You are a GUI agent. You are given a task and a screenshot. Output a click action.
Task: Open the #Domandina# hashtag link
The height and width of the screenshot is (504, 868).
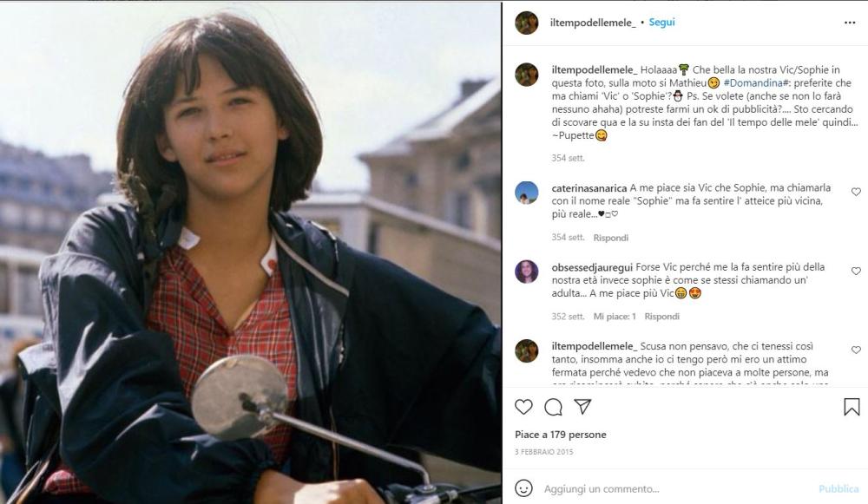756,83
